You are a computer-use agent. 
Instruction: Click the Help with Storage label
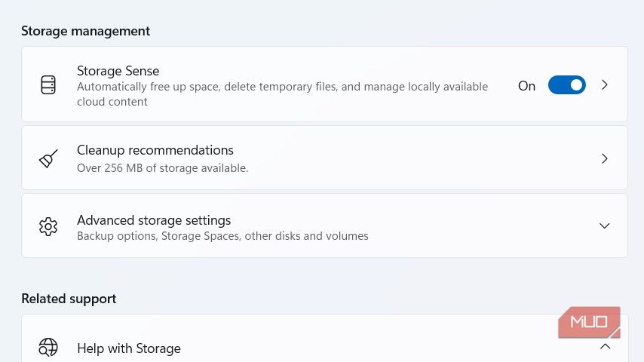[129, 348]
